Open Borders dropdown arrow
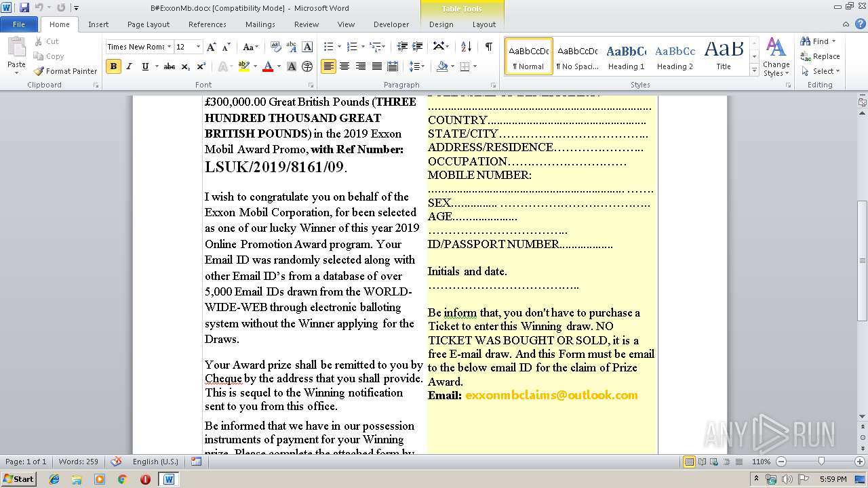The height and width of the screenshot is (488, 868). tap(475, 66)
